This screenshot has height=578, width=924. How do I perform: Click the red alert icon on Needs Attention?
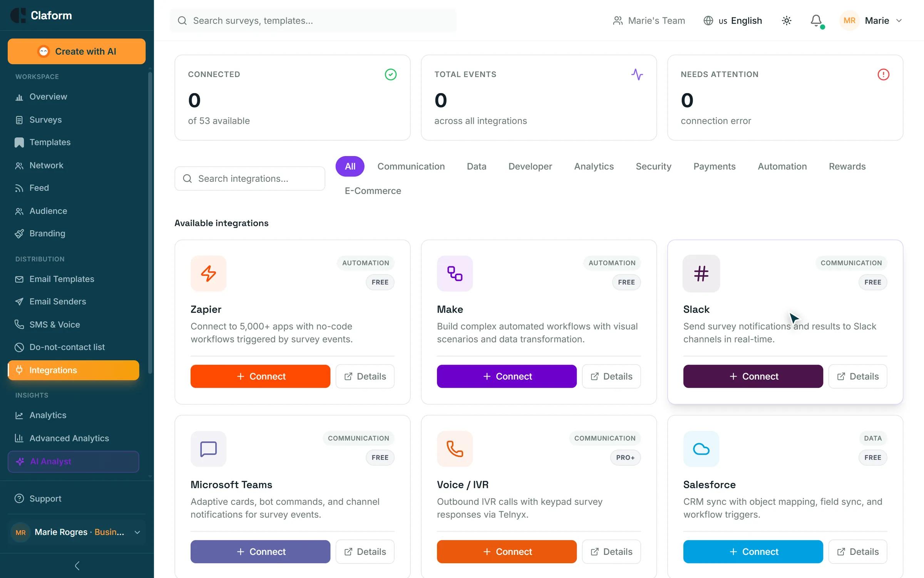[883, 74]
